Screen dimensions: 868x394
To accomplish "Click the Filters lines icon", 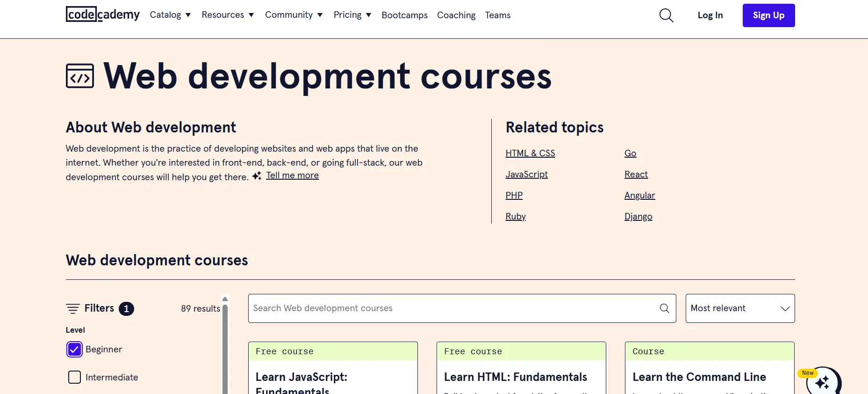I will click(x=73, y=308).
